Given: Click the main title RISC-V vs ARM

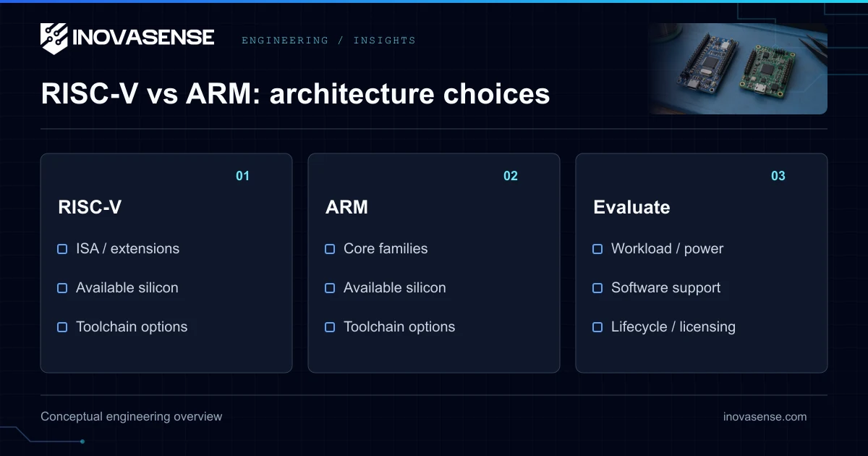Looking at the screenshot, I should pos(295,94).
